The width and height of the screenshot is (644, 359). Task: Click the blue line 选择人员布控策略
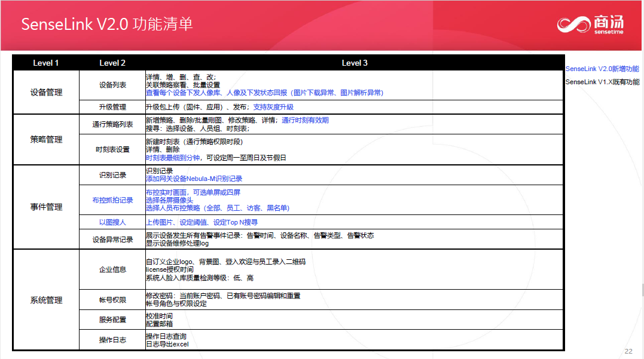click(218, 208)
